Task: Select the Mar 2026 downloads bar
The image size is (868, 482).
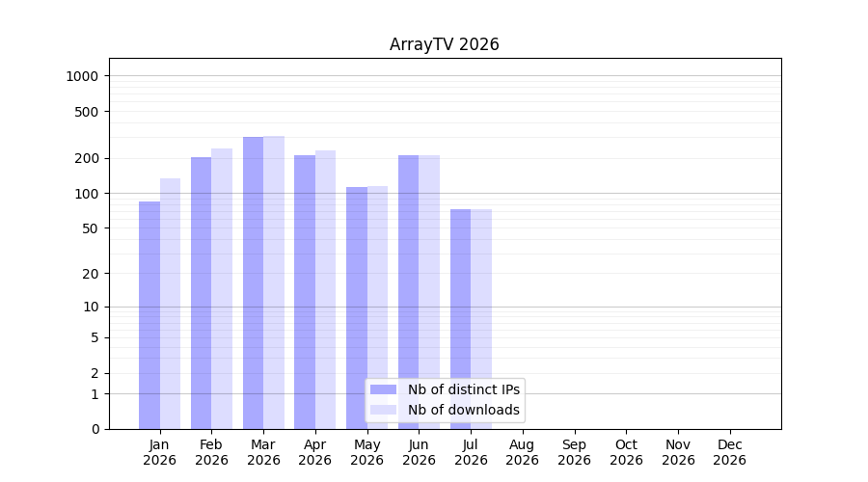Action: coord(274,282)
